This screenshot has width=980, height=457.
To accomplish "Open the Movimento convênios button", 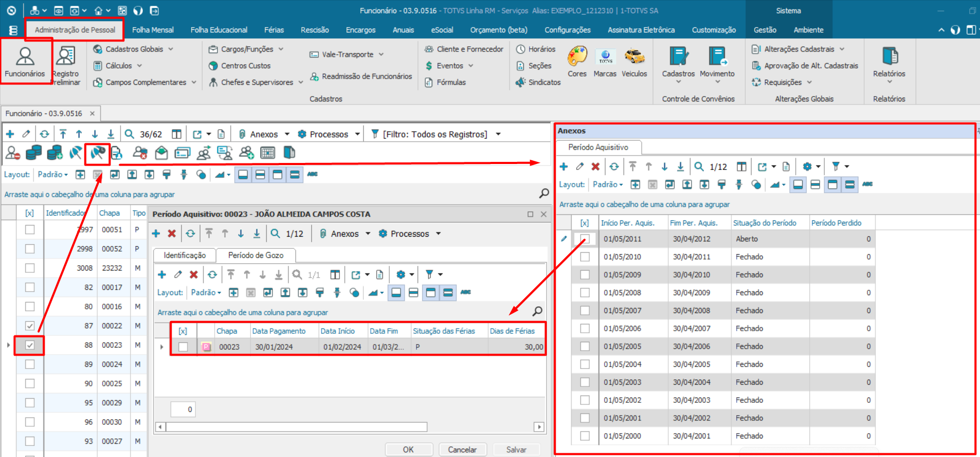I will point(717,64).
